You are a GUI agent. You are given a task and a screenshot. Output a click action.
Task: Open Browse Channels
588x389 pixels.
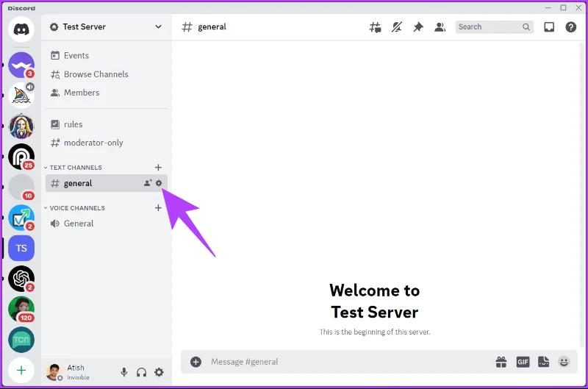pyautogui.click(x=107, y=74)
